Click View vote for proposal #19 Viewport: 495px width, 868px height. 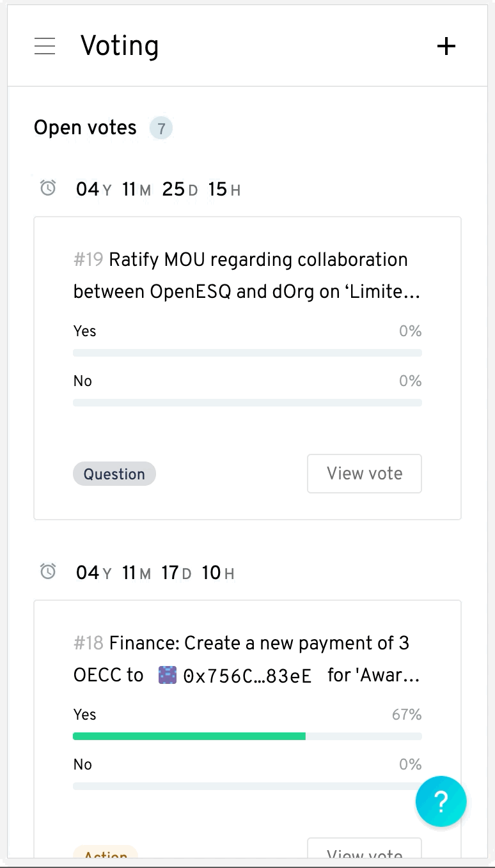[365, 474]
